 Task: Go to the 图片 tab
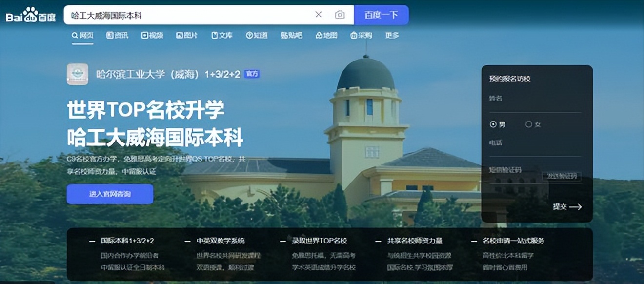point(187,35)
